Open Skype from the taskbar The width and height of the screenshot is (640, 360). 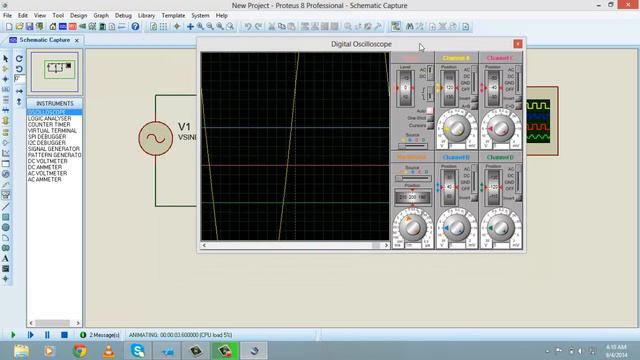[138, 351]
